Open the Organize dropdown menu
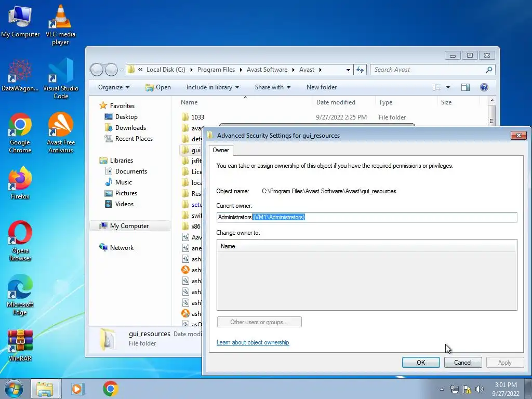This screenshot has height=399, width=532. tap(114, 87)
